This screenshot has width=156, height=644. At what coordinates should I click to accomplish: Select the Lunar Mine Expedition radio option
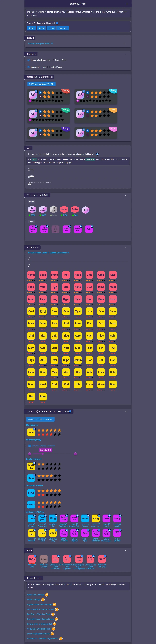point(29,60)
